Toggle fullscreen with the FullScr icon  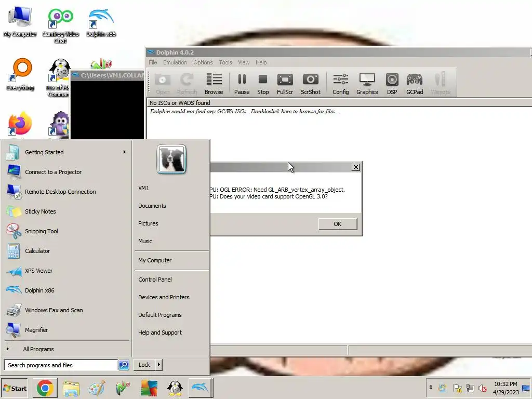pyautogui.click(x=285, y=84)
